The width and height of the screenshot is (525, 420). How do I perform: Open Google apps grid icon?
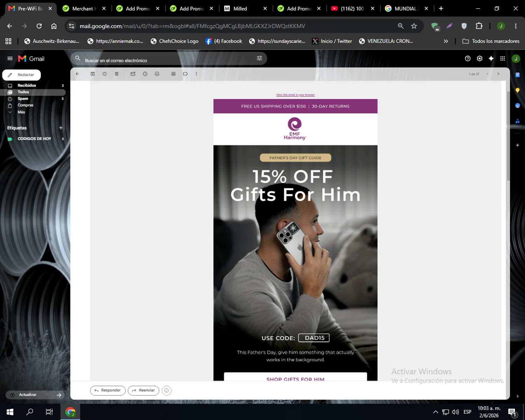point(503,58)
